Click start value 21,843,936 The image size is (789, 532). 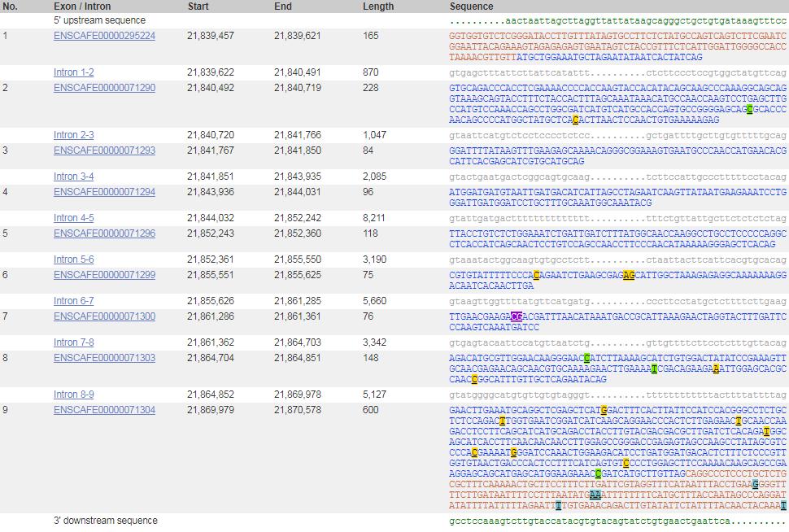click(211, 192)
